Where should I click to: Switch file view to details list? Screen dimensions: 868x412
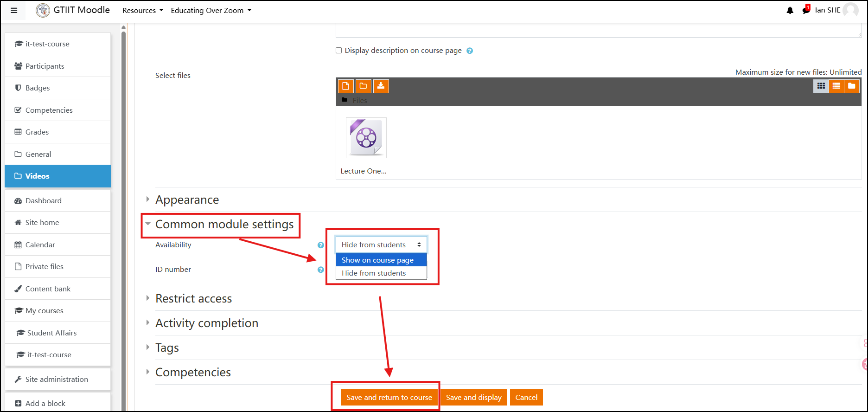click(836, 86)
